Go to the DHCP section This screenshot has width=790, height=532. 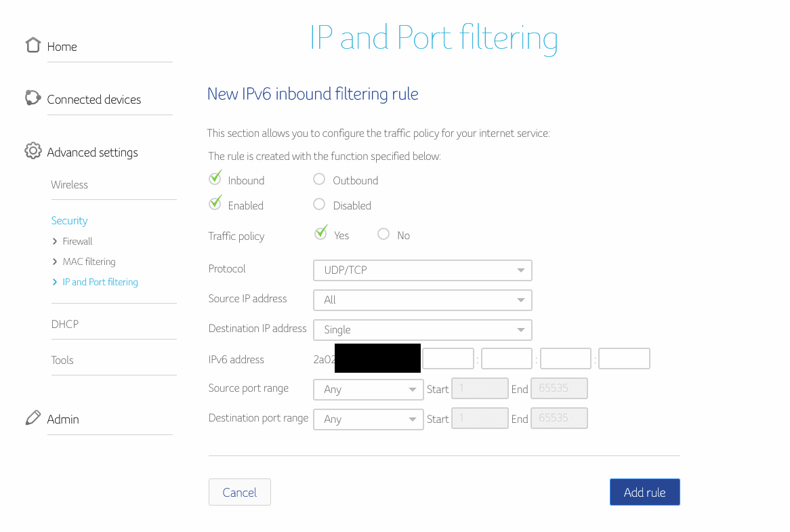pyautogui.click(x=65, y=324)
